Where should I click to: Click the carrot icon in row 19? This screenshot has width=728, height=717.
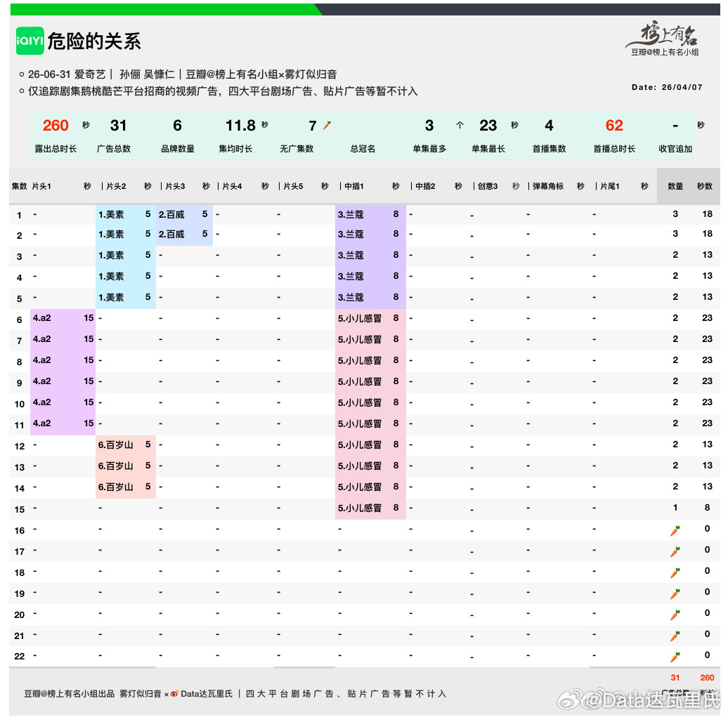point(675,593)
